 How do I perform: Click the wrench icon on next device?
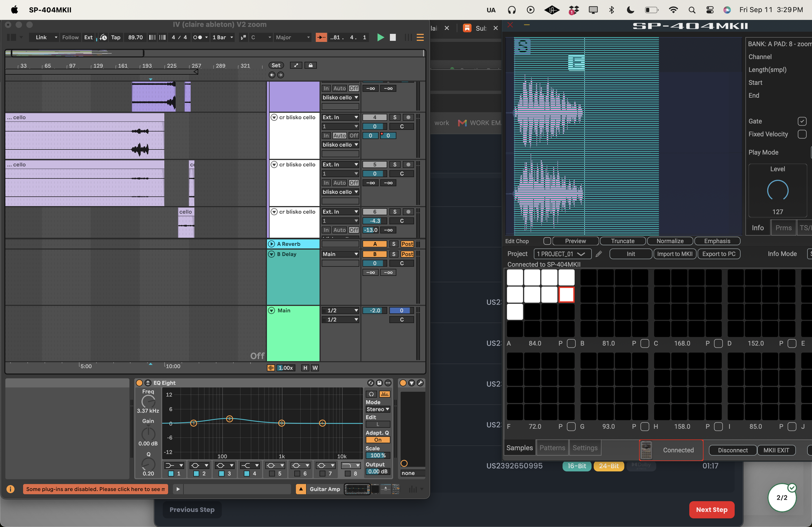coord(420,383)
